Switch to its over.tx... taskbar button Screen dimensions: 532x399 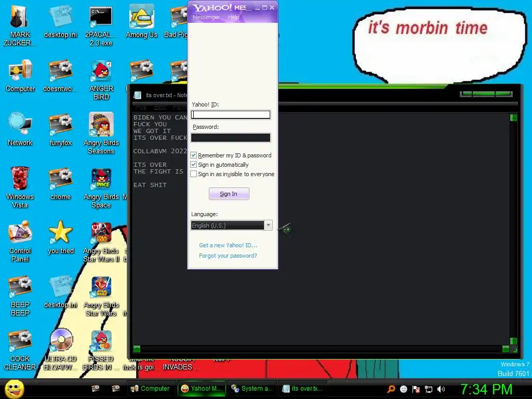pyautogui.click(x=302, y=389)
